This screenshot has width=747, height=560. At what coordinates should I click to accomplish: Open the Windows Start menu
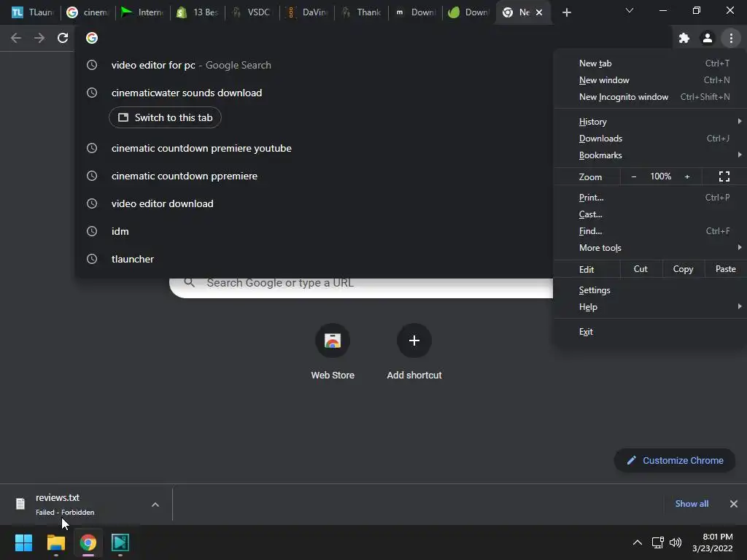23,542
